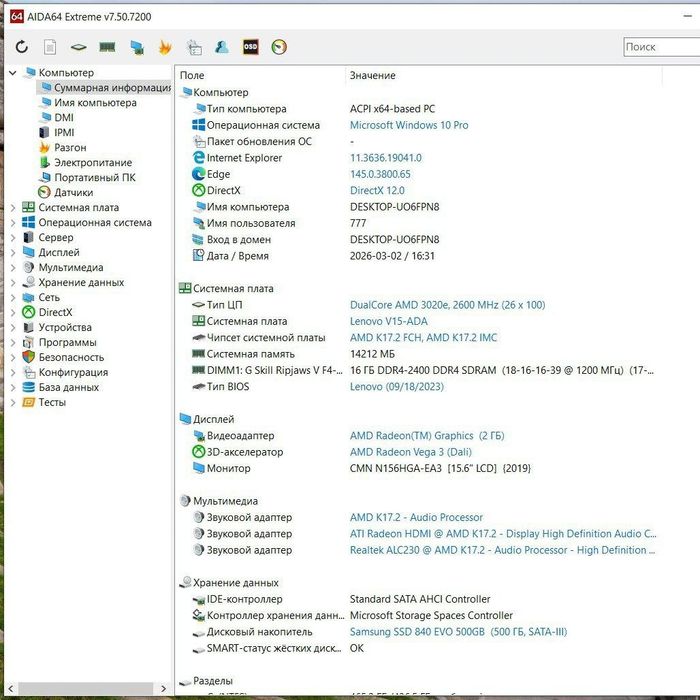700x700 pixels.
Task: Click AMD K17.2 - Audio Processor link
Action: point(416,517)
